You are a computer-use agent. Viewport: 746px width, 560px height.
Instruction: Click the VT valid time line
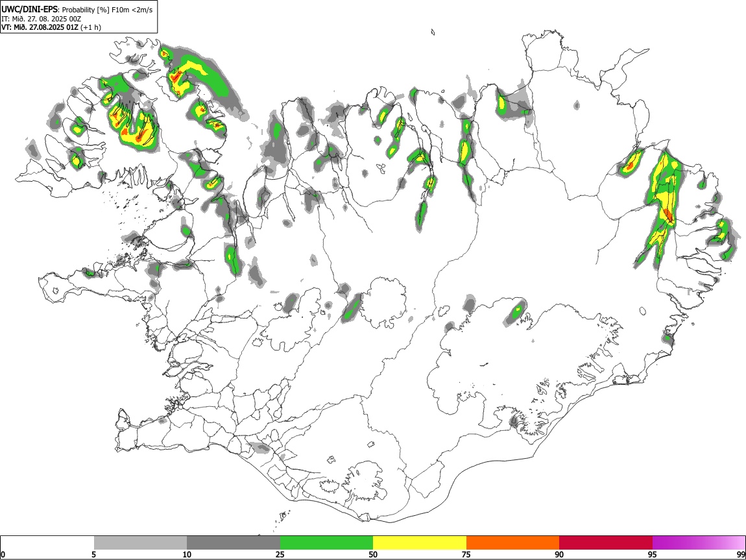51,27
